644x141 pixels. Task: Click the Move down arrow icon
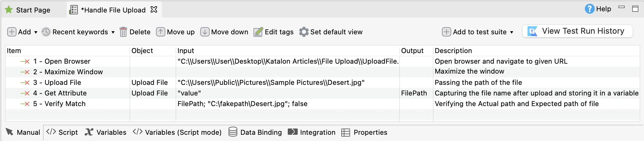click(205, 32)
